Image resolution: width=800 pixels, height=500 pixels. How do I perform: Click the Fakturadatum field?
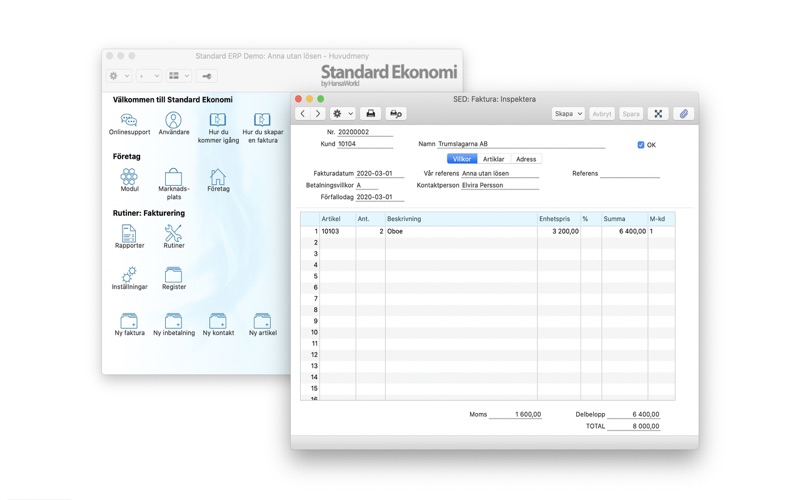(380, 173)
